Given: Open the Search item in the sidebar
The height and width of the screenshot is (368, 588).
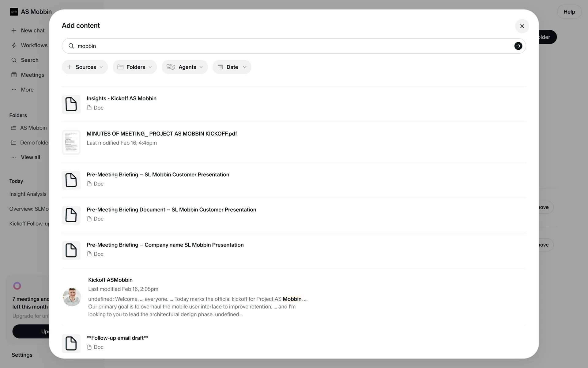Looking at the screenshot, I should click(x=29, y=60).
